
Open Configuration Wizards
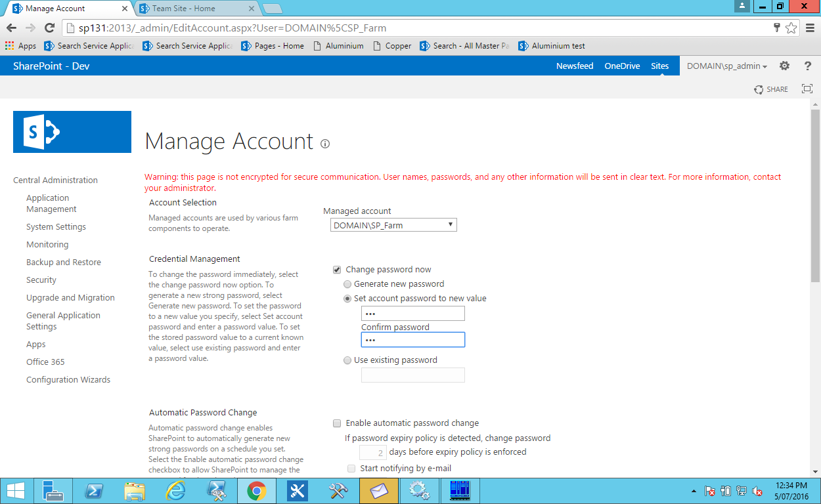tap(68, 380)
